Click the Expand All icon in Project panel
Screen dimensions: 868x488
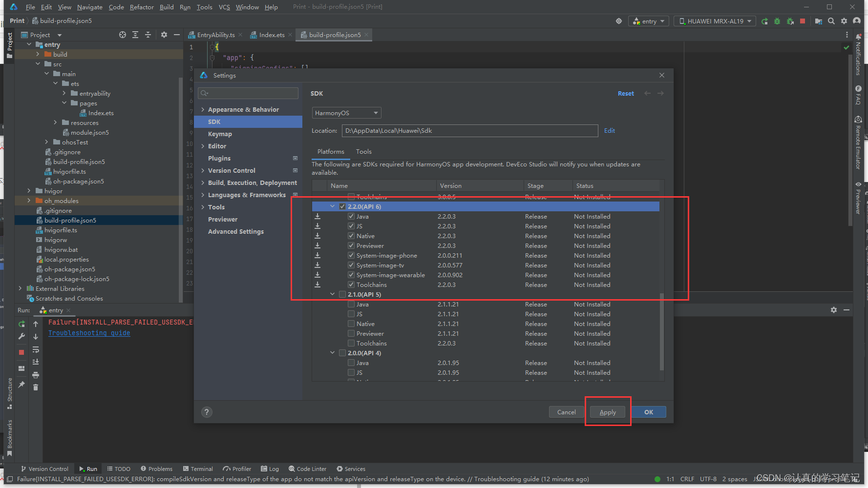(135, 35)
